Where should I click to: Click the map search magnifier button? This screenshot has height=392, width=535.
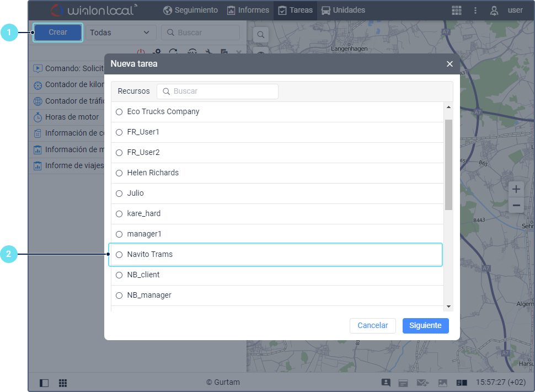point(261,34)
